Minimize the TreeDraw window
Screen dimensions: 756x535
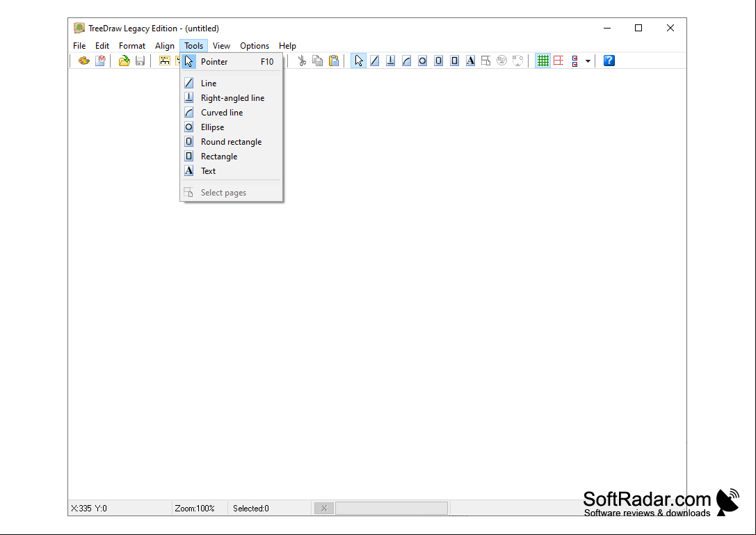607,28
